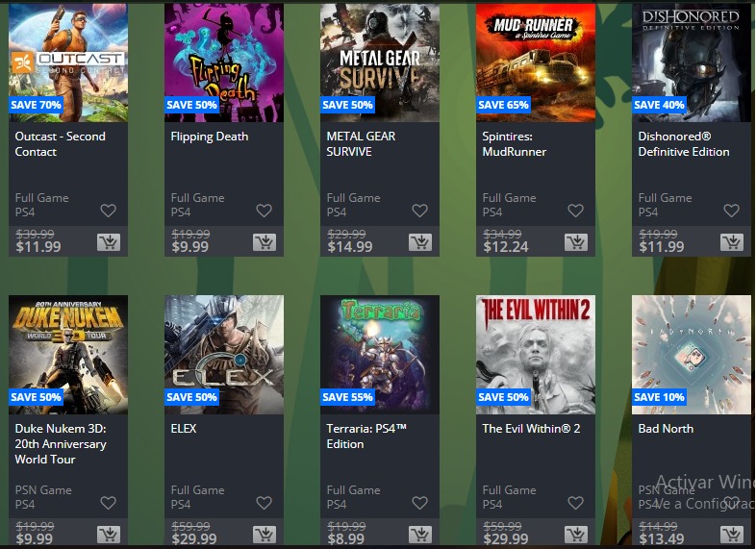
Task: Add METAL GEAR SURVIVE to cart
Action: tap(420, 242)
